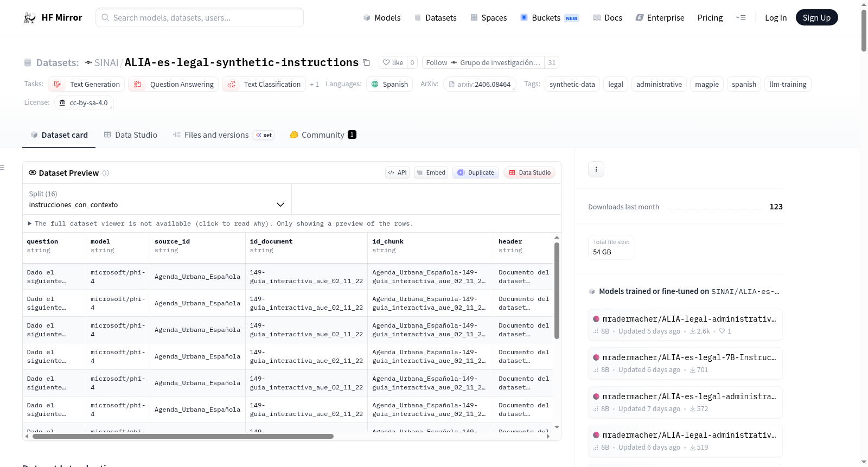Open the three-dot options menu in sidebar

click(596, 169)
